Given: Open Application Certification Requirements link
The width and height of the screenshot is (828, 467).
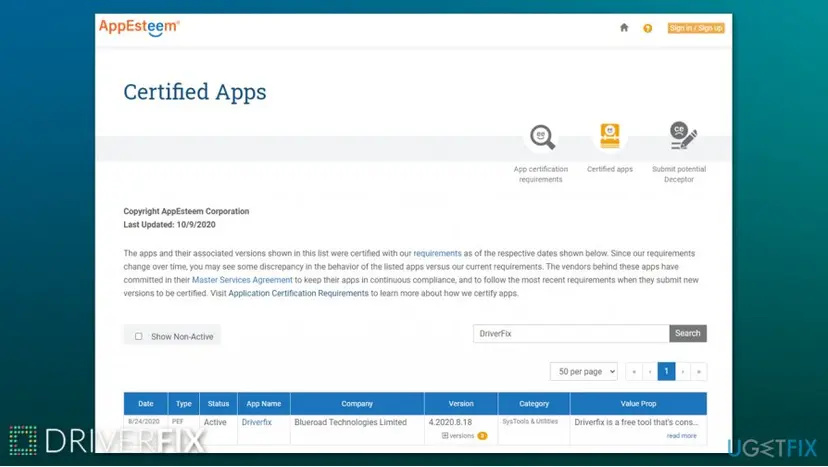Looking at the screenshot, I should coord(298,293).
